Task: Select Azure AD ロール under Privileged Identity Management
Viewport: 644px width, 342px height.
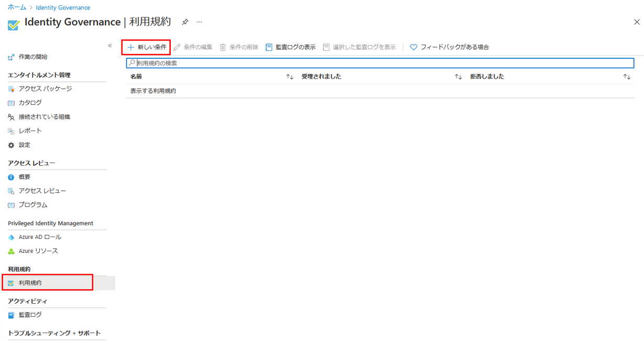Action: 39,237
